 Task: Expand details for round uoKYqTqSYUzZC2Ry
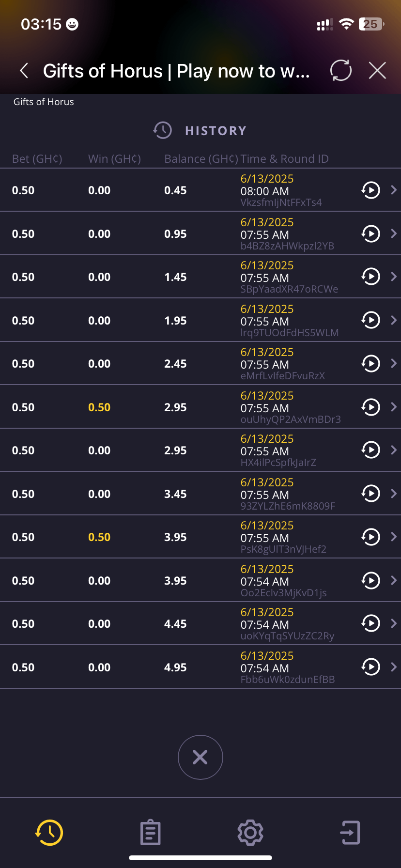click(394, 623)
